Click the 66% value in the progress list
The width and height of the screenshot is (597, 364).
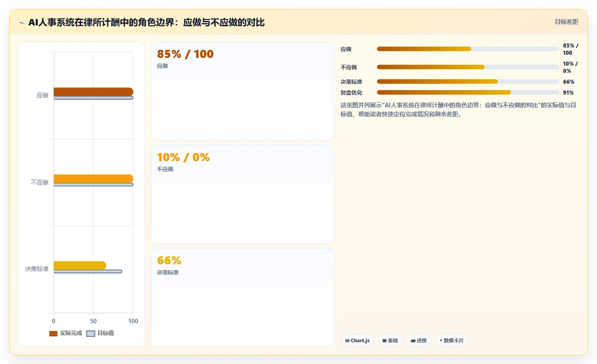(568, 82)
